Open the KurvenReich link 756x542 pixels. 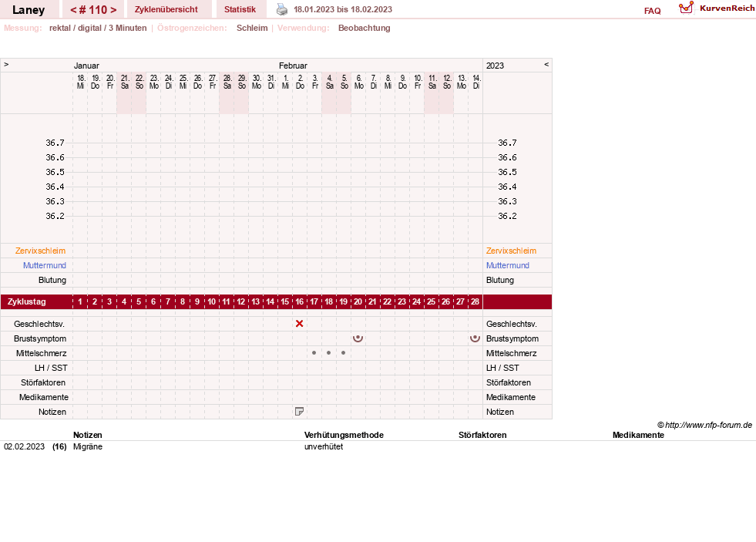point(727,8)
